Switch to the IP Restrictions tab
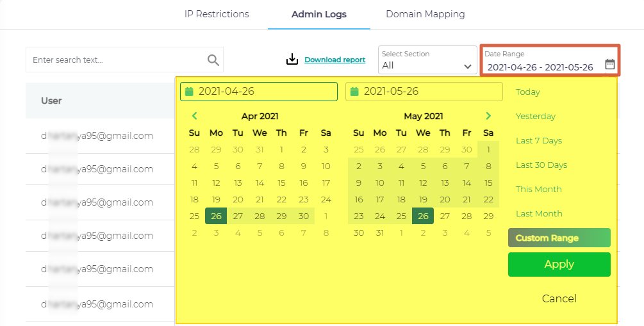The height and width of the screenshot is (326, 644). [x=217, y=14]
